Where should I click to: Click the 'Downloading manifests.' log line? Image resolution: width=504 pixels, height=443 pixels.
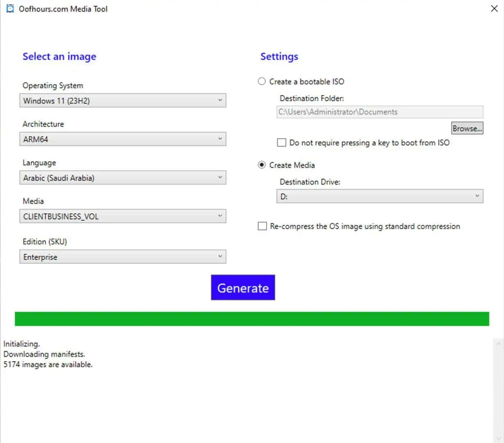click(x=44, y=354)
